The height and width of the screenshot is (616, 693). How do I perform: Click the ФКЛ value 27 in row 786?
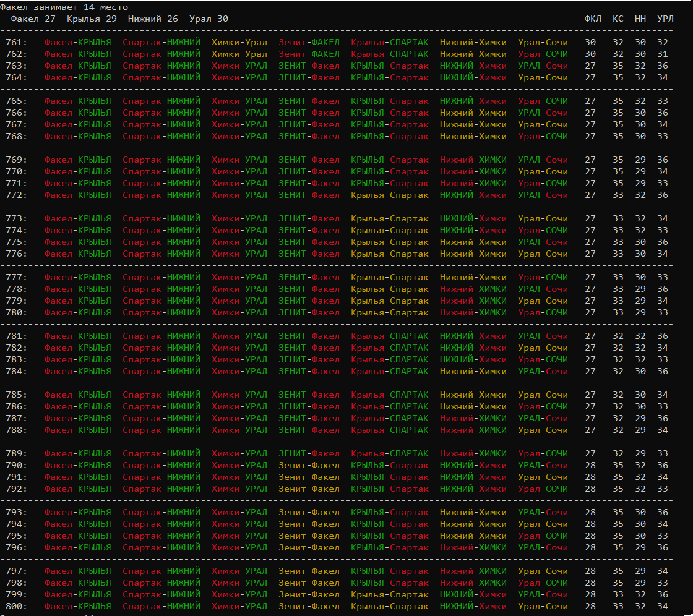tap(590, 406)
